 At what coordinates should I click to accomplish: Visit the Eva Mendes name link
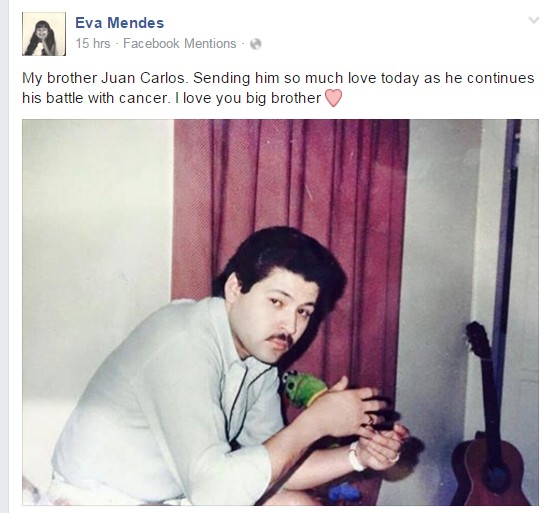(119, 23)
